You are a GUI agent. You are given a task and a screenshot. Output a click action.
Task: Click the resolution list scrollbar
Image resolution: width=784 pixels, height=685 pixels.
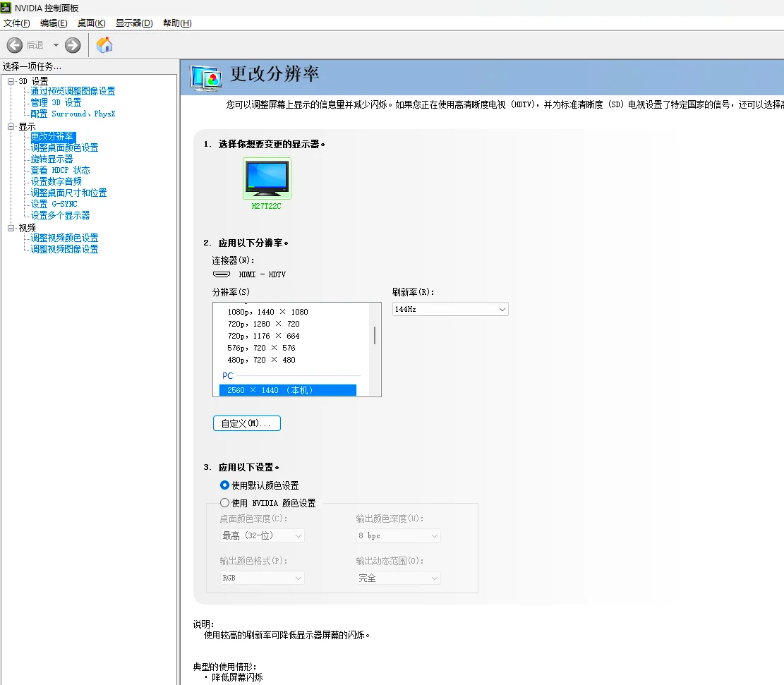[375, 336]
